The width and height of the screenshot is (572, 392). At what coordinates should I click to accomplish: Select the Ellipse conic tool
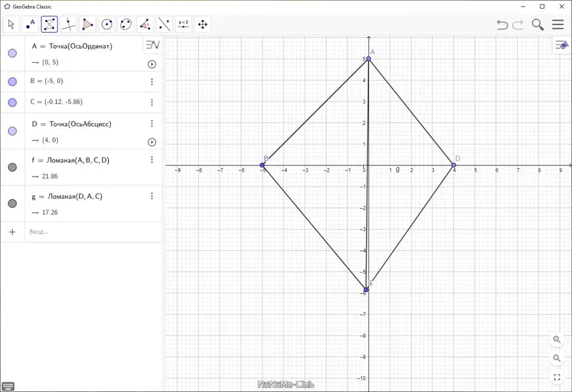(126, 24)
